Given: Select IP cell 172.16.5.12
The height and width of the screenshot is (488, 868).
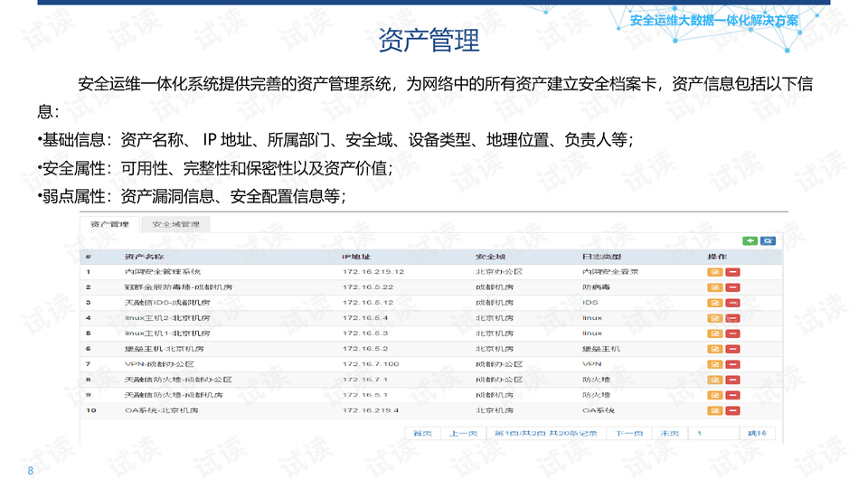Looking at the screenshot, I should (x=368, y=303).
